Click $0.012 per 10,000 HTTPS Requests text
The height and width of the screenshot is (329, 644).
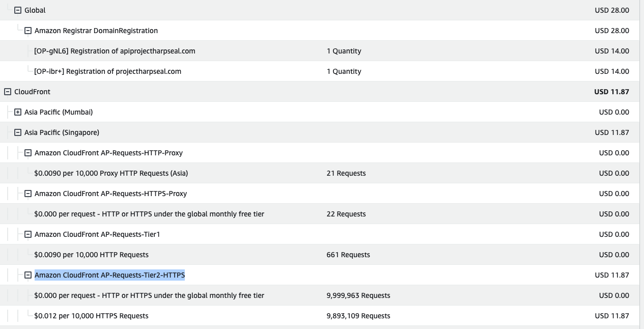click(x=91, y=316)
